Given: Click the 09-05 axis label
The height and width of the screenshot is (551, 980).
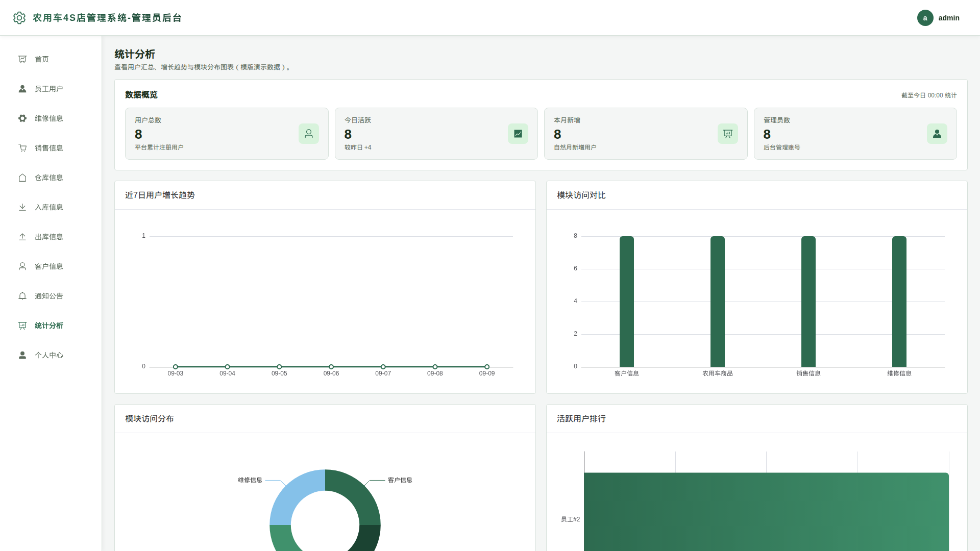Looking at the screenshot, I should pyautogui.click(x=279, y=373).
